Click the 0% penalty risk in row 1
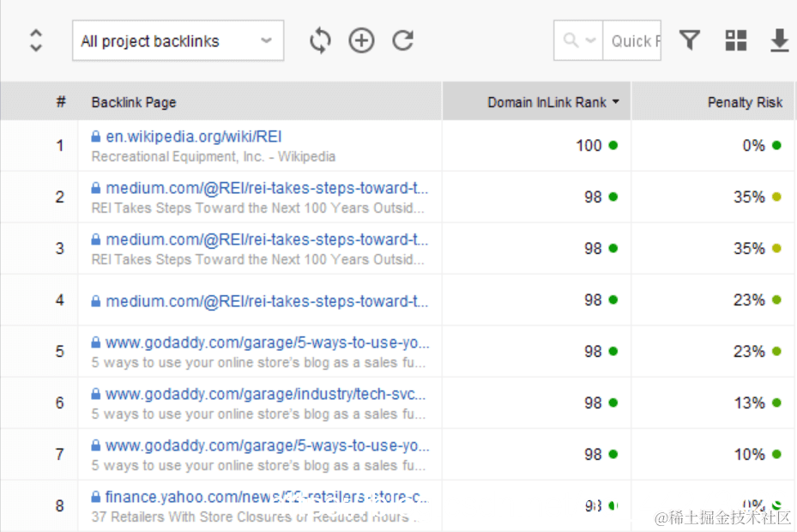Screen dimensions: 797x532 point(753,146)
